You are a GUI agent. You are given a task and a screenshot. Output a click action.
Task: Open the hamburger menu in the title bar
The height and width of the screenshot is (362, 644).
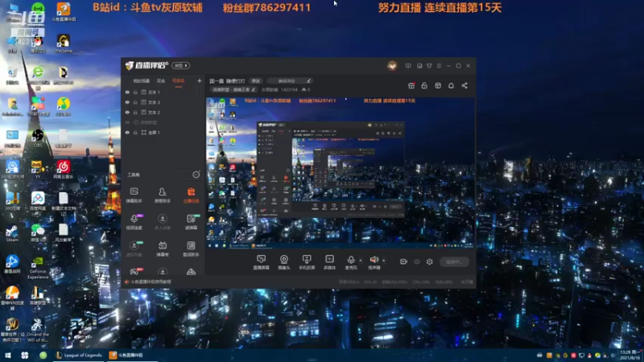point(439,66)
